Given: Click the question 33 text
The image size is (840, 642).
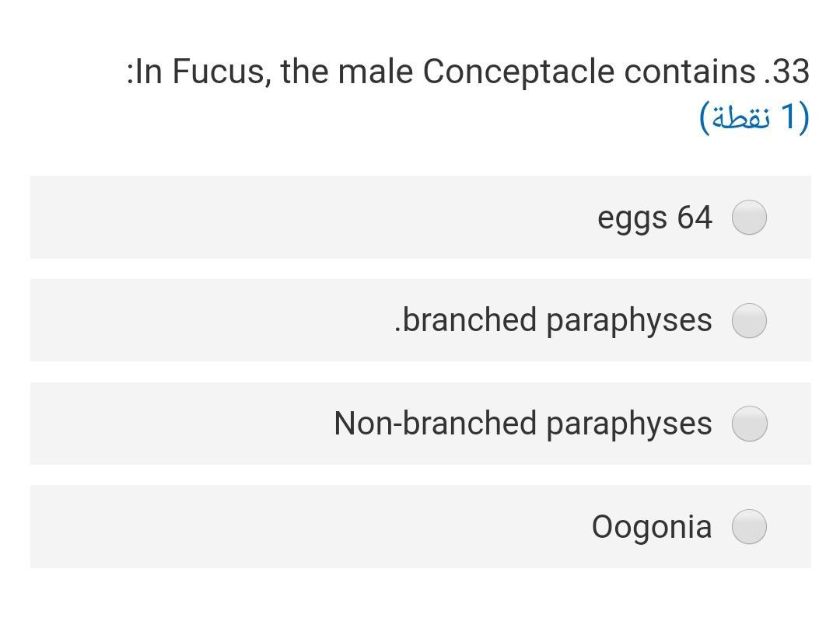Looking at the screenshot, I should point(467,71).
